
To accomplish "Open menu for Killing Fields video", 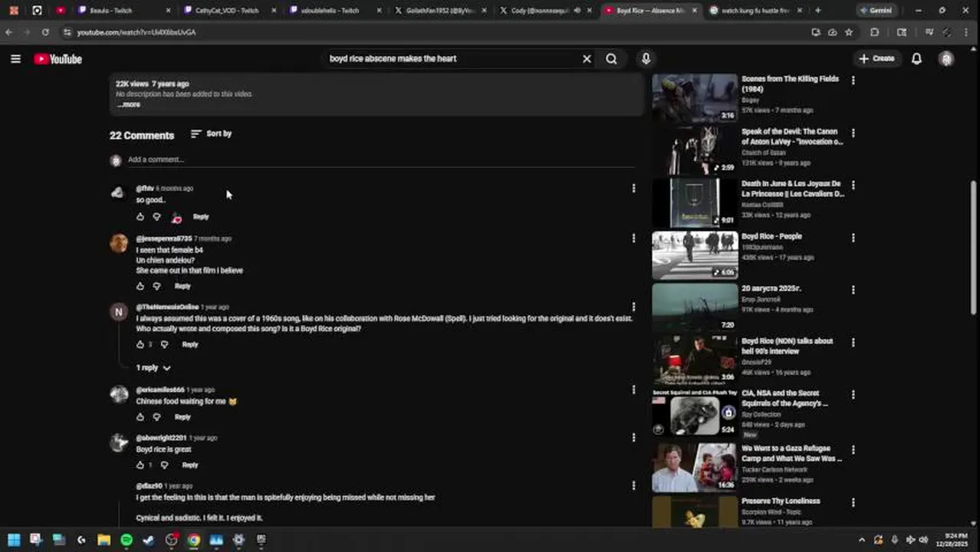I will [x=853, y=80].
